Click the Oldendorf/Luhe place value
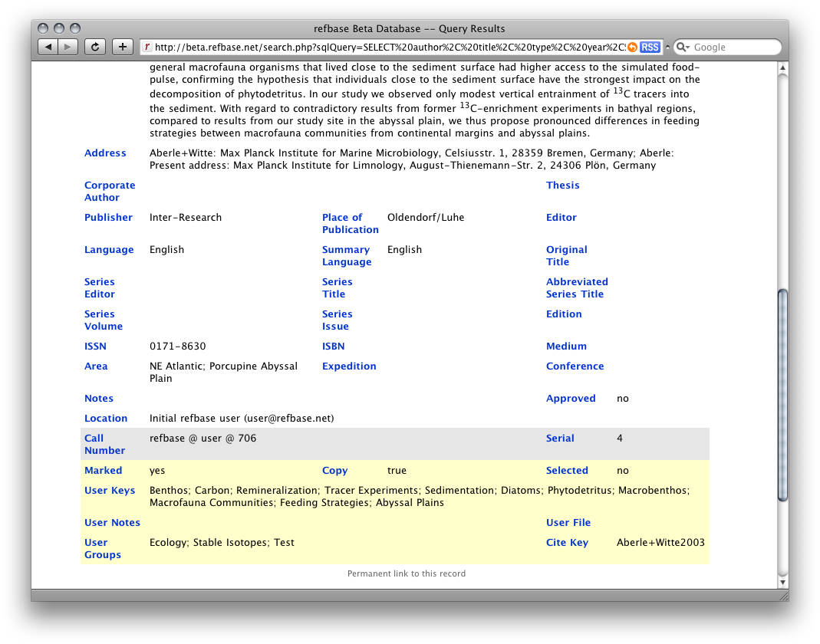 coord(426,218)
